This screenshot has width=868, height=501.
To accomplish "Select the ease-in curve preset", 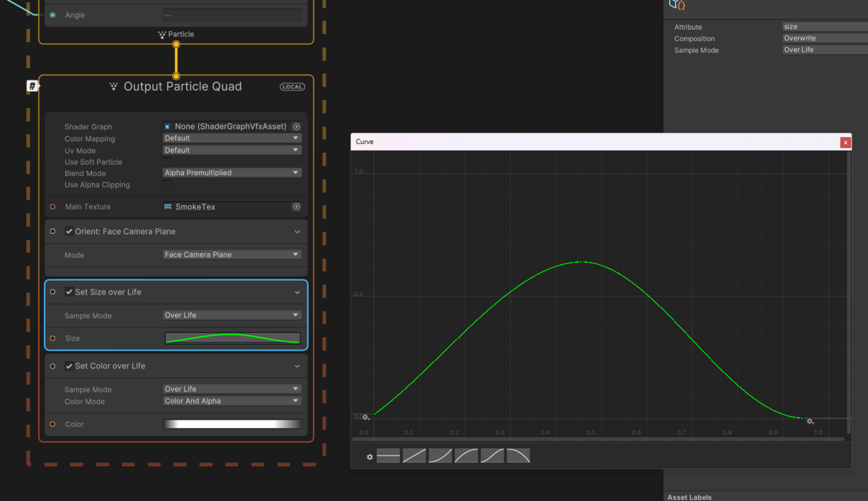I will coord(441,456).
